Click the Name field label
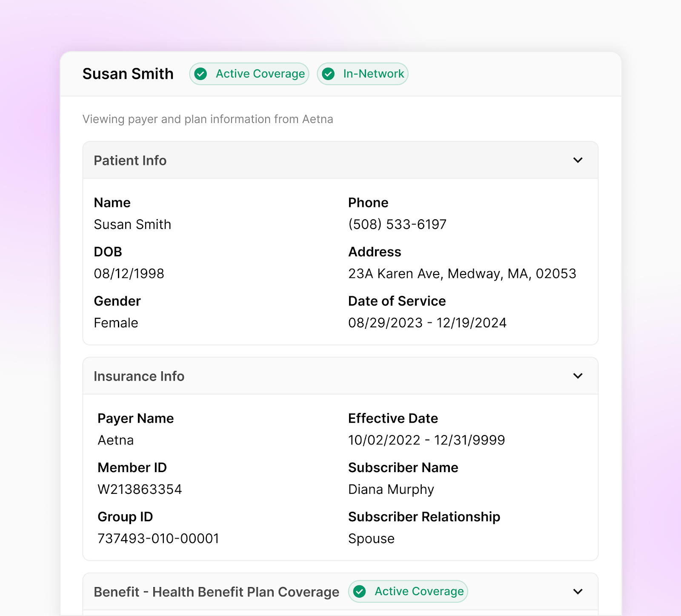 pyautogui.click(x=112, y=203)
